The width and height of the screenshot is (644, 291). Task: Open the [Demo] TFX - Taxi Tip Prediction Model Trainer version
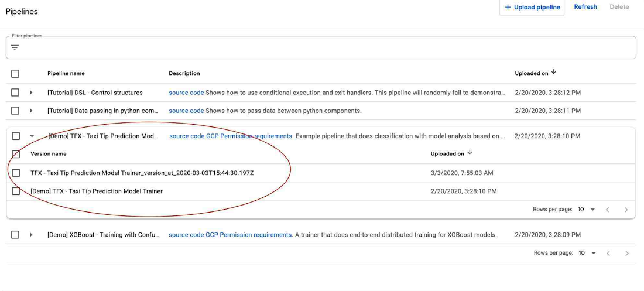(97, 191)
